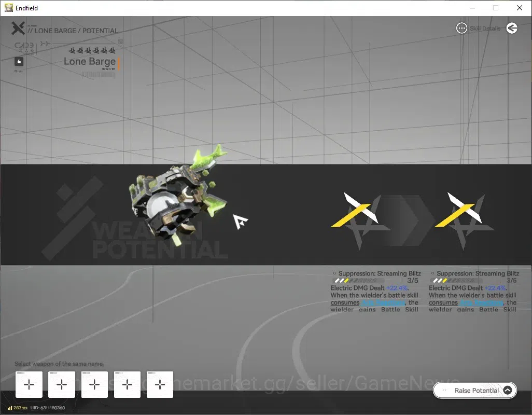This screenshot has width=532, height=415.
Task: Click the Lone Barge weapon model
Action: [x=178, y=195]
